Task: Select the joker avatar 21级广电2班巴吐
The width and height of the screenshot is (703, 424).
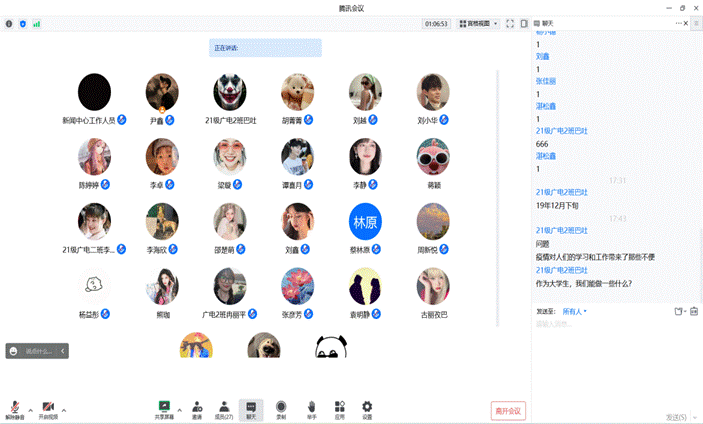Action: 230,92
